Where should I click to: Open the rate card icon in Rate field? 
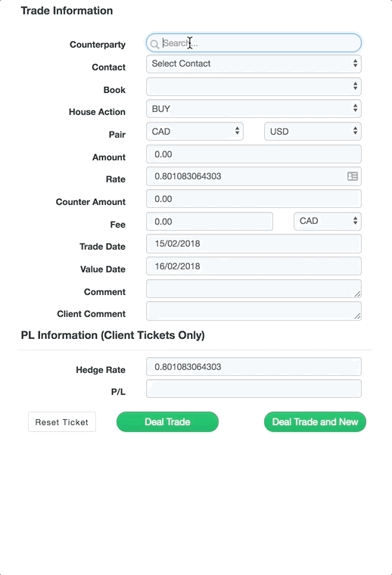pyautogui.click(x=353, y=176)
